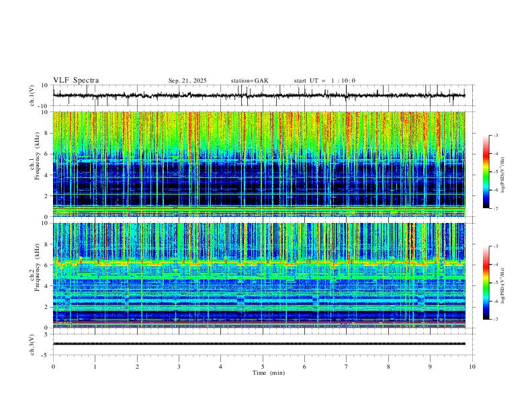The image size is (532, 411).
Task: Click the ch.3 voltage trace band
Action: coord(259,344)
